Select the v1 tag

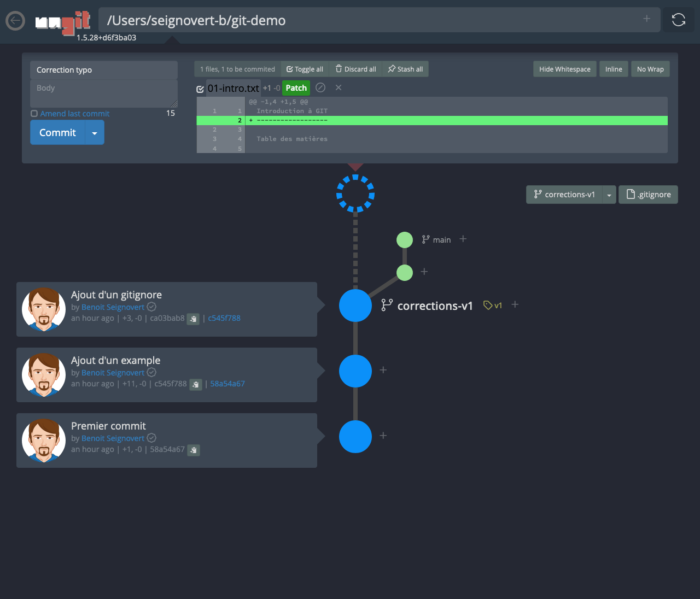pyautogui.click(x=493, y=306)
